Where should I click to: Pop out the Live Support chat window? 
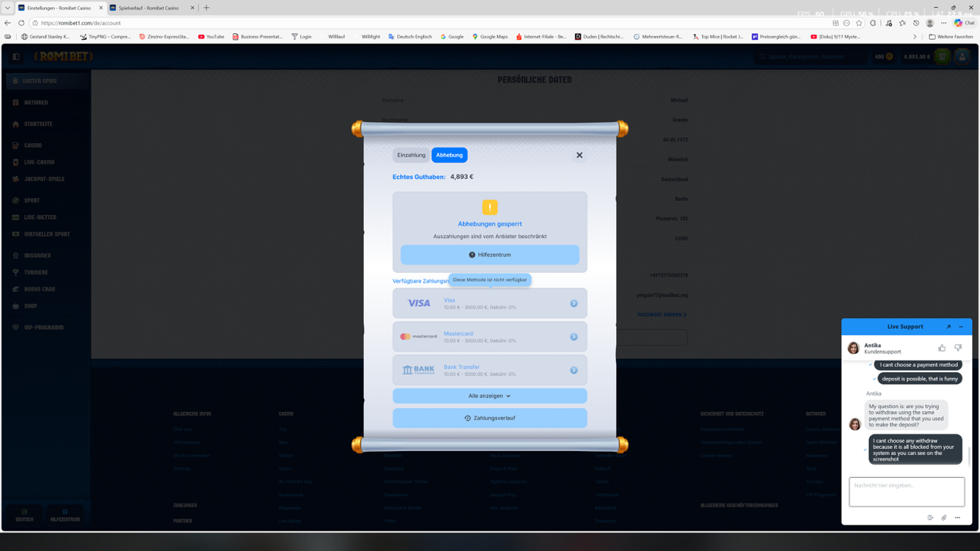pyautogui.click(x=949, y=326)
